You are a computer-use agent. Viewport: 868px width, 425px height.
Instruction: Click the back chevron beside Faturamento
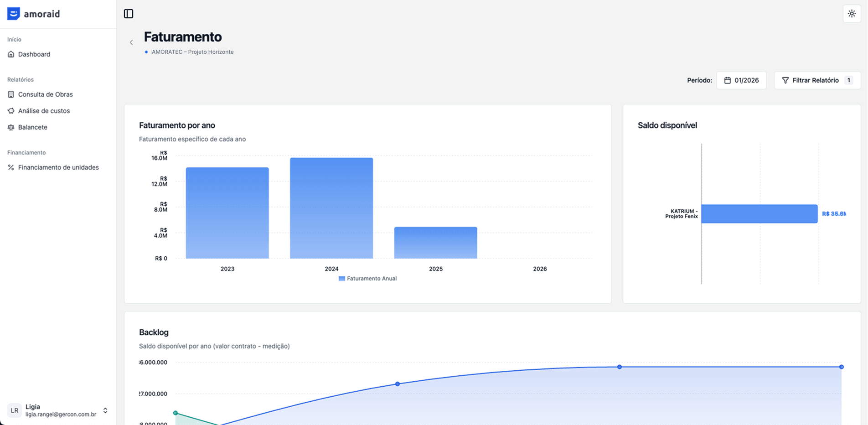click(131, 42)
